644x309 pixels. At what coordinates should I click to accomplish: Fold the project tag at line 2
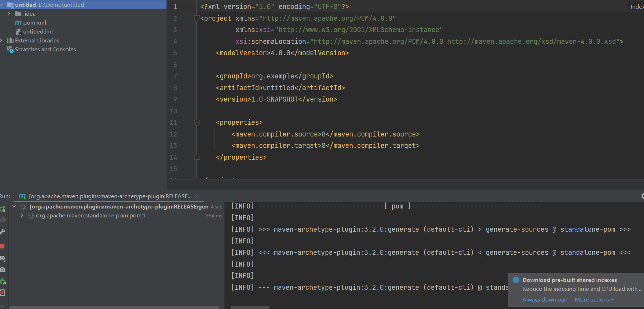tap(196, 18)
